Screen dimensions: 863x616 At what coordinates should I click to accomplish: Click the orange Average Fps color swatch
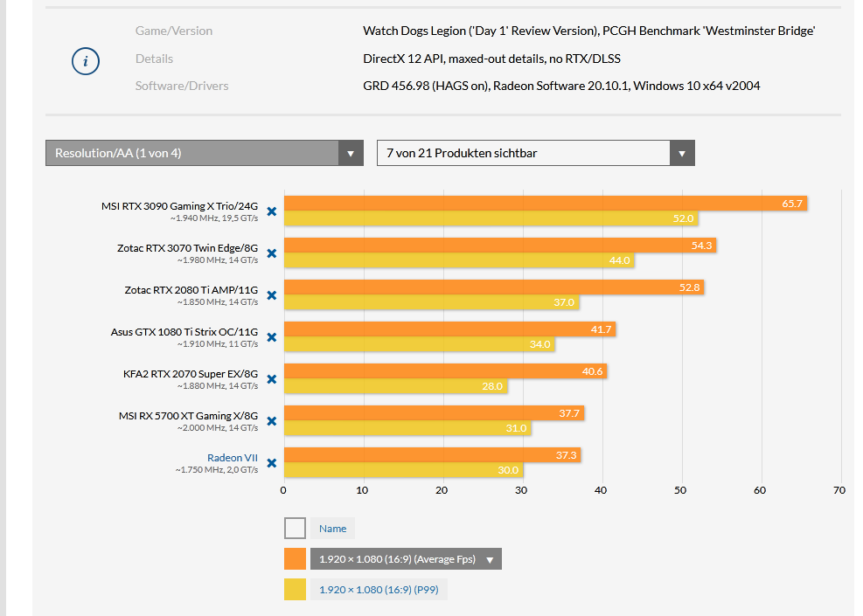pos(295,559)
